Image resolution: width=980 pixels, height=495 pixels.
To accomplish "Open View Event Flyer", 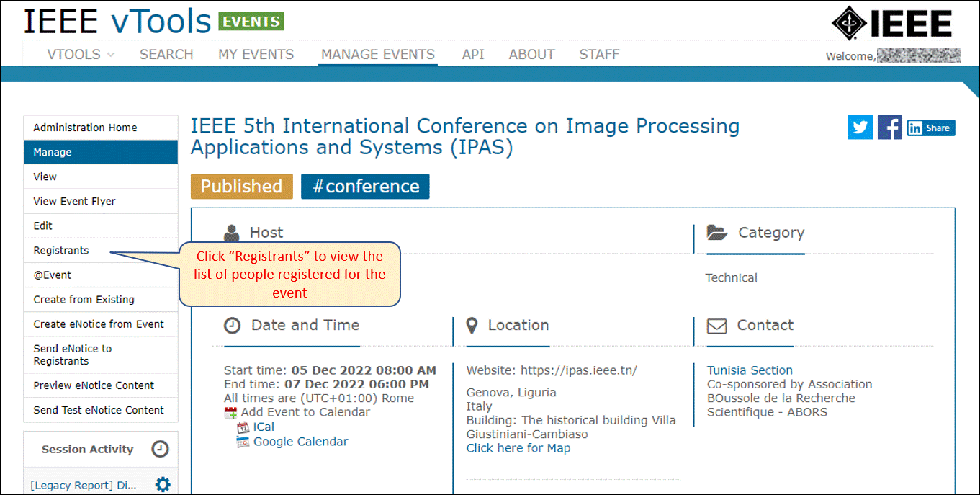I will (x=101, y=201).
